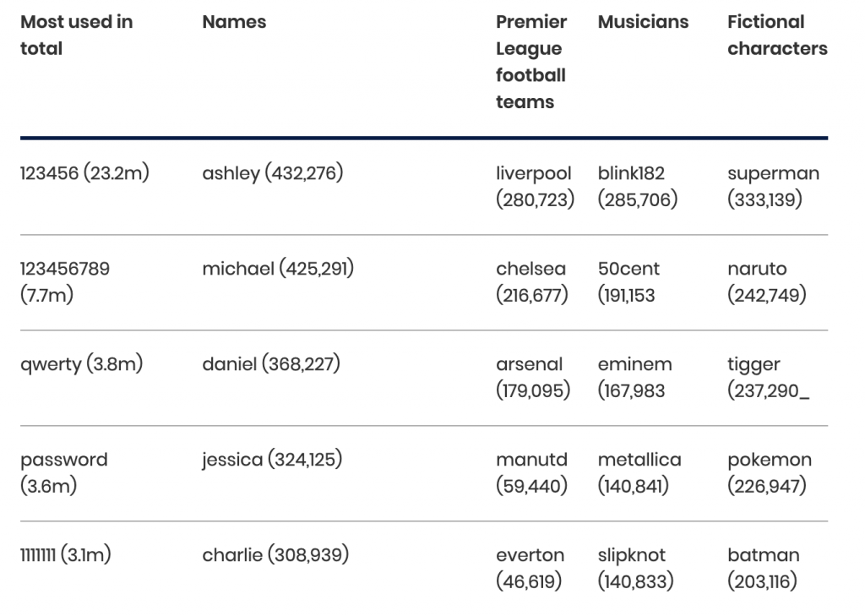Click the '123456789 (7.7m)' cell
Viewport: 865px width, 616px height.
[65, 282]
